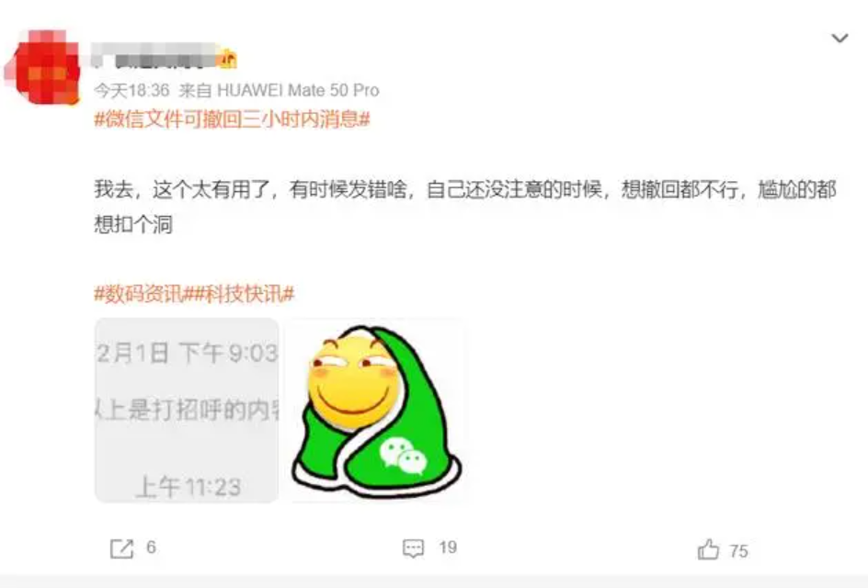This screenshot has height=588, width=868.
Task: Click the 上午11:23 text in screenshot thumbnail
Action: click(188, 487)
